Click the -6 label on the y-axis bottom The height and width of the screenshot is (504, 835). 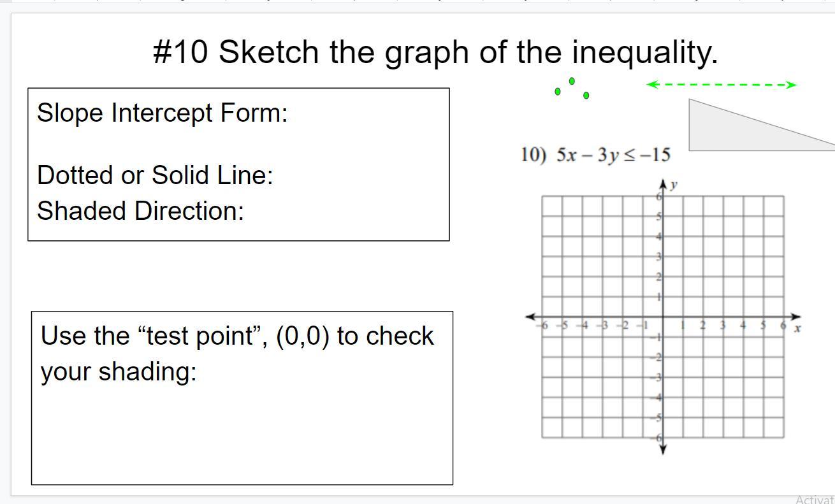(x=657, y=438)
